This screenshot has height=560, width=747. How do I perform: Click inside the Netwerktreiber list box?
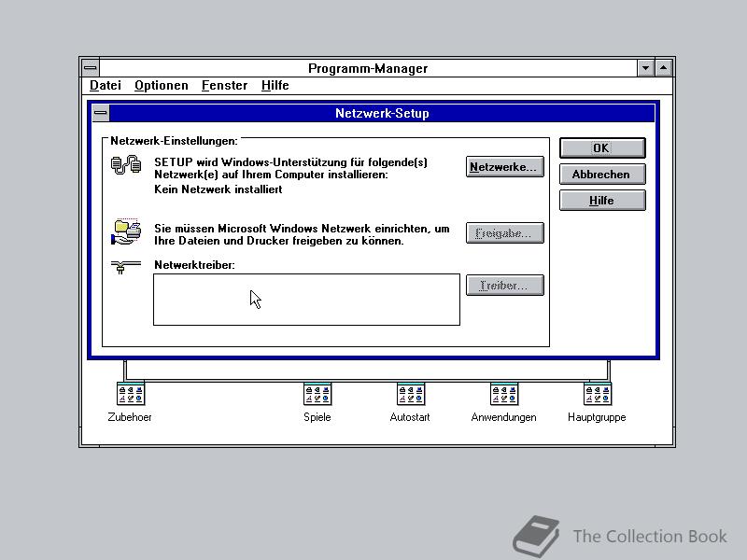click(306, 300)
